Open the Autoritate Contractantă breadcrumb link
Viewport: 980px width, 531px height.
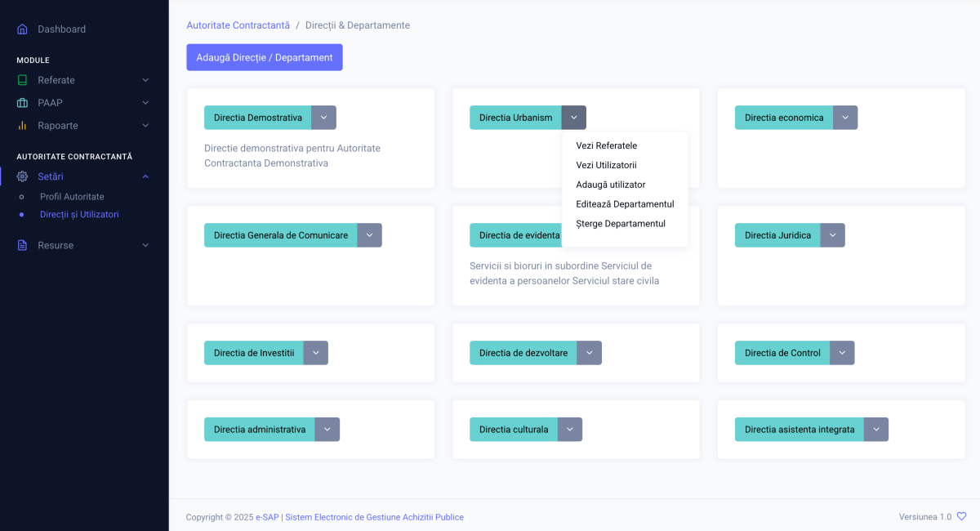(238, 25)
